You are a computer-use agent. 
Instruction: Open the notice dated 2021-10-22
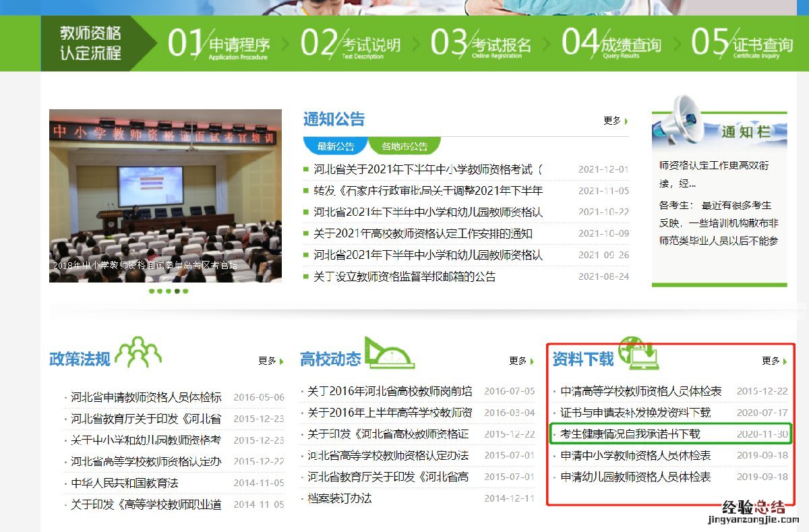pyautogui.click(x=428, y=212)
